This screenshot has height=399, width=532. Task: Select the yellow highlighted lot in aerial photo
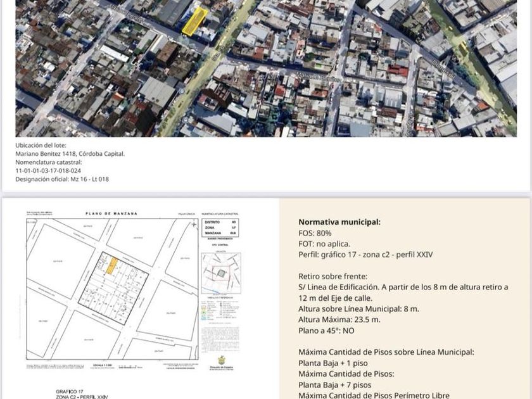[195, 22]
